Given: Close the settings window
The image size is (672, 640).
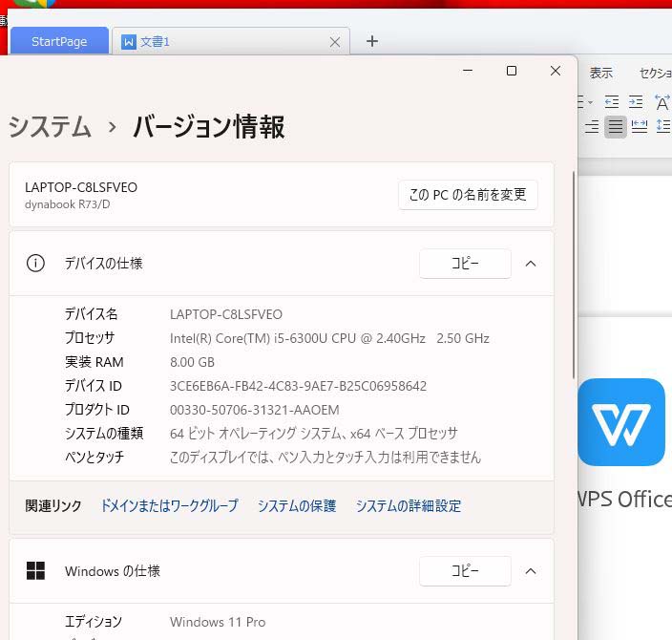Looking at the screenshot, I should (x=555, y=71).
